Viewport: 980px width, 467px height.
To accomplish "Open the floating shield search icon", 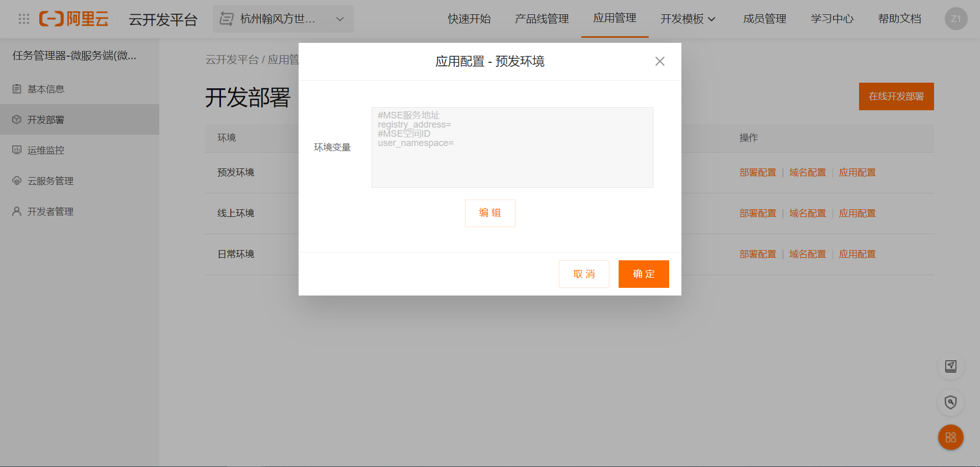I will coord(950,402).
